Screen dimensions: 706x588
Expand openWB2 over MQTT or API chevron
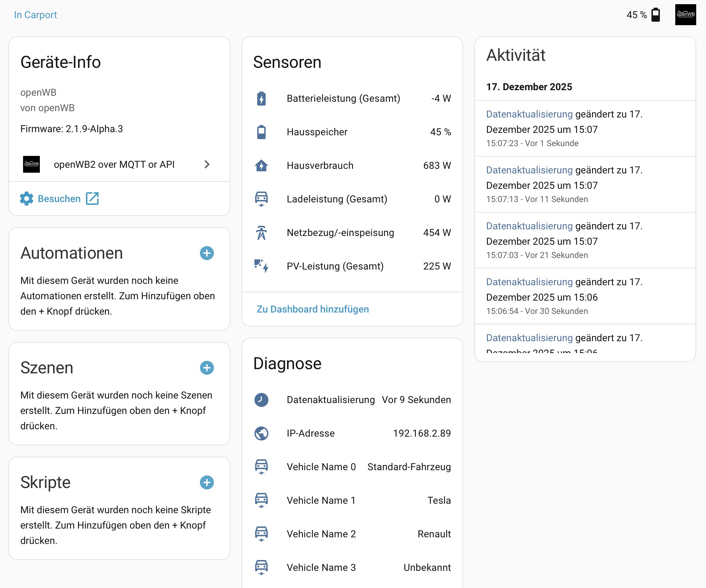pos(207,164)
